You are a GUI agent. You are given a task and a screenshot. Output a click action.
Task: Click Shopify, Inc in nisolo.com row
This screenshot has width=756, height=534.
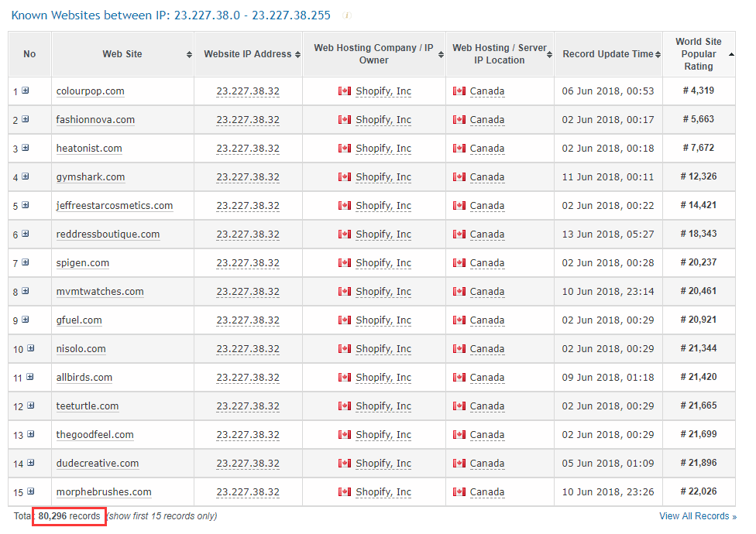383,348
